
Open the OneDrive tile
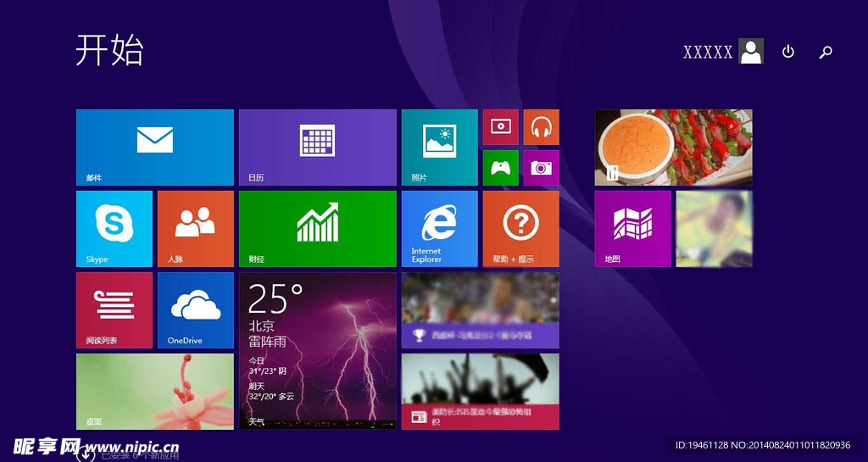point(195,309)
